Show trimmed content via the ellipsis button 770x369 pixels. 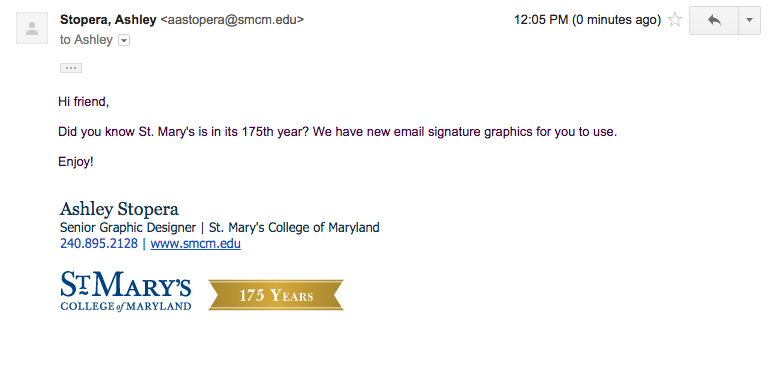point(71,68)
